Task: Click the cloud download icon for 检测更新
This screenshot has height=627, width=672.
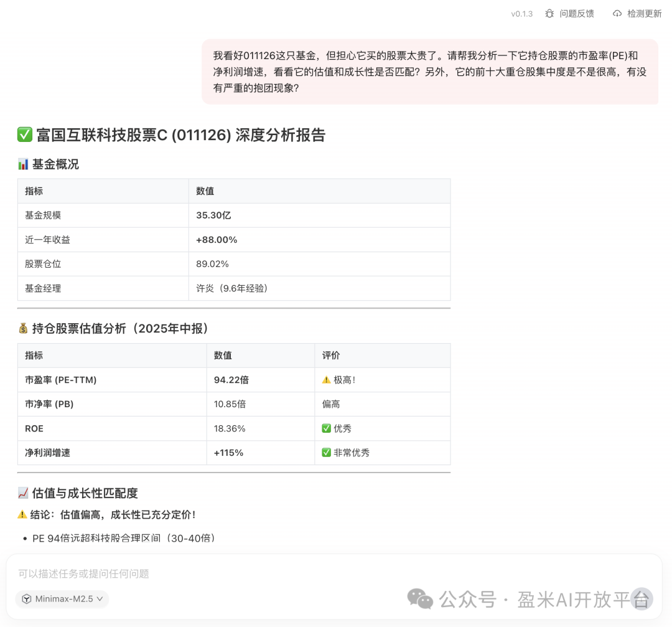Action: click(x=616, y=13)
